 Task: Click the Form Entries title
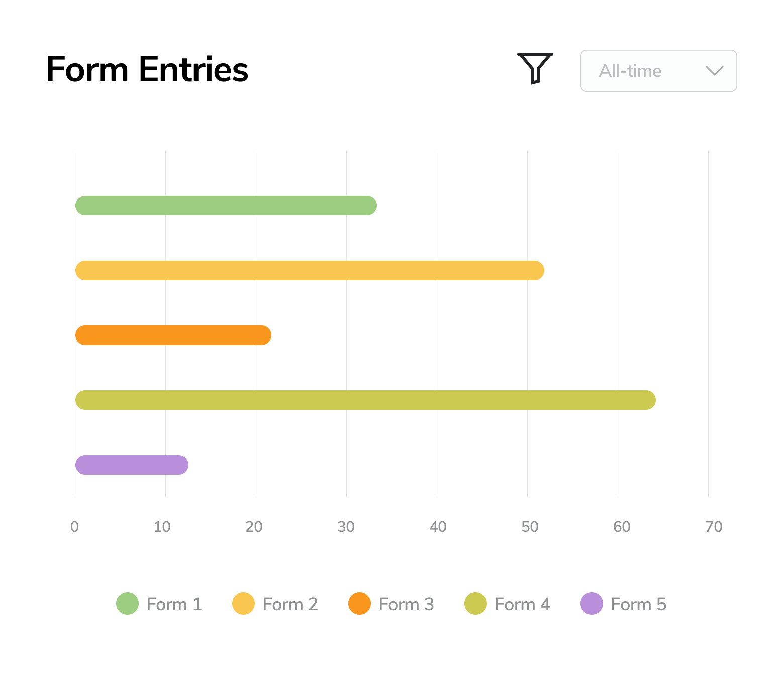tap(147, 70)
